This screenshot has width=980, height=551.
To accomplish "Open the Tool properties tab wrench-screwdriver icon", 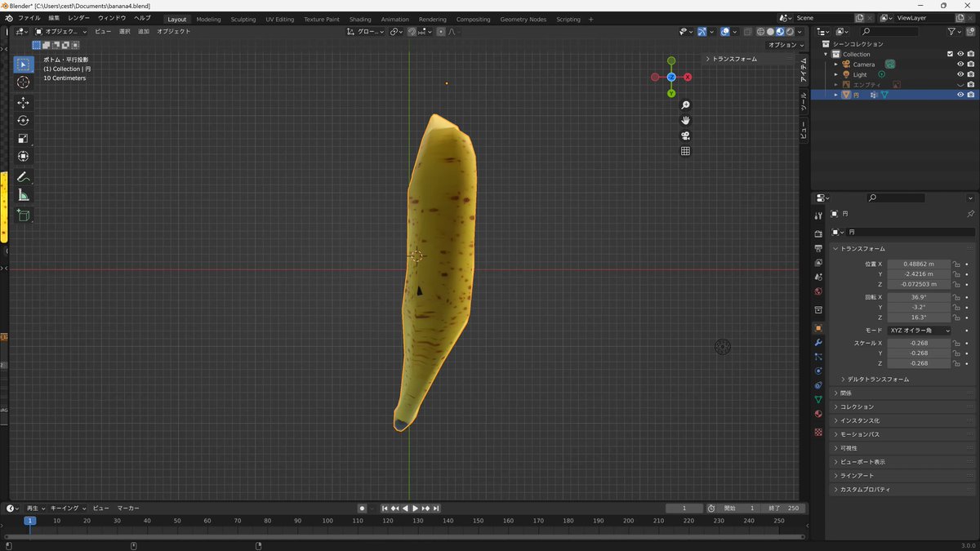I will click(x=818, y=216).
